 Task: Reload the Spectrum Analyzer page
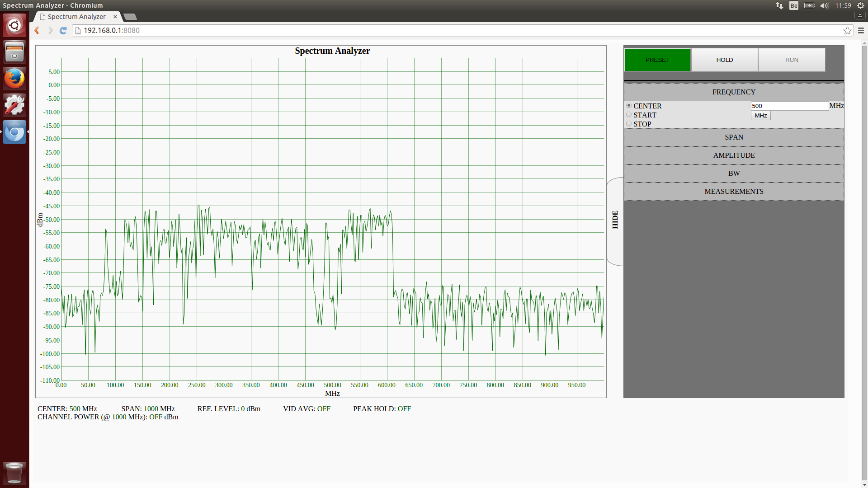[x=63, y=30]
